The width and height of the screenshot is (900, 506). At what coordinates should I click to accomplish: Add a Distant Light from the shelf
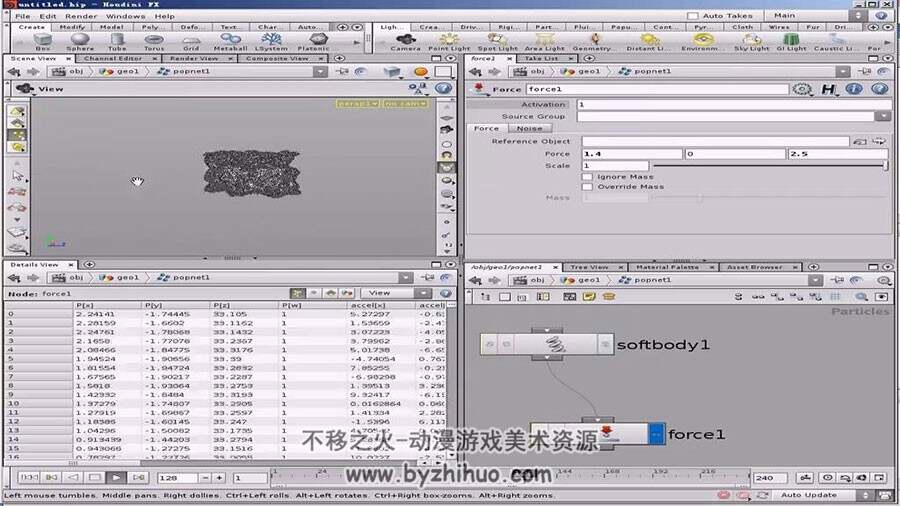coord(649,41)
